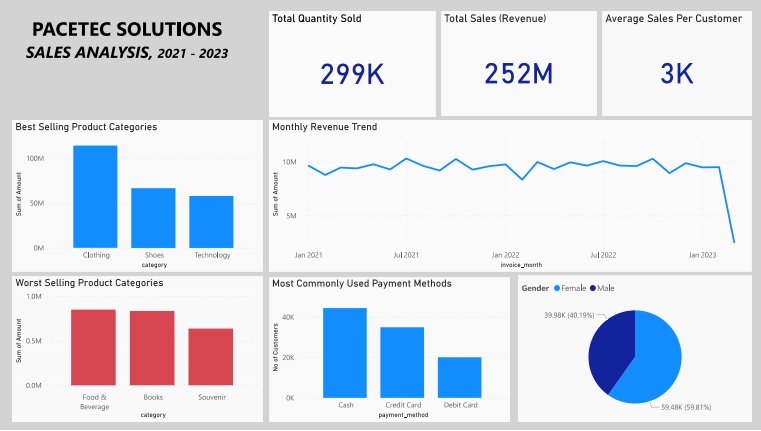Click the Books bar in Worst Selling chart
This screenshot has width=761, height=431.
tap(152, 348)
